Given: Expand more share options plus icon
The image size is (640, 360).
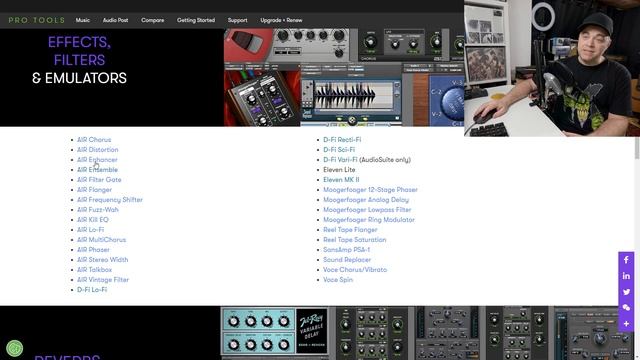Looking at the screenshot, I should coord(626,324).
